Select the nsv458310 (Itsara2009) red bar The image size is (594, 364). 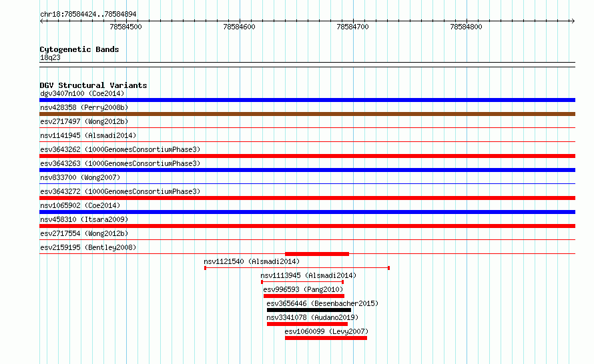tap(307, 226)
